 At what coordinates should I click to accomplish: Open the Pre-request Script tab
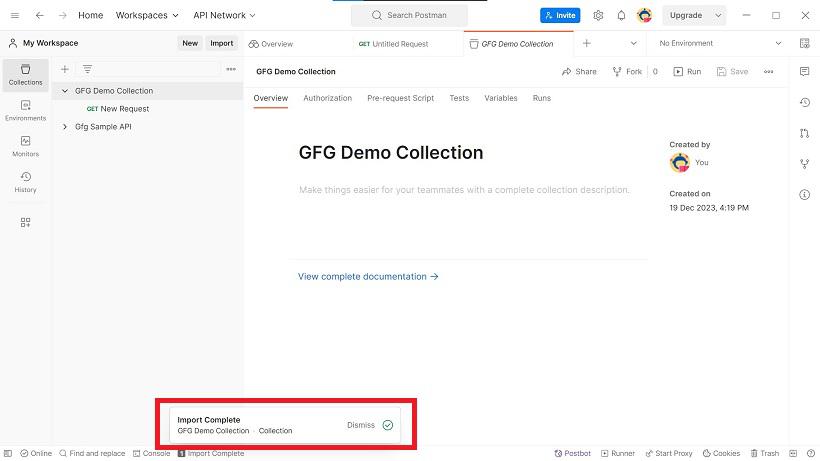[x=401, y=98]
